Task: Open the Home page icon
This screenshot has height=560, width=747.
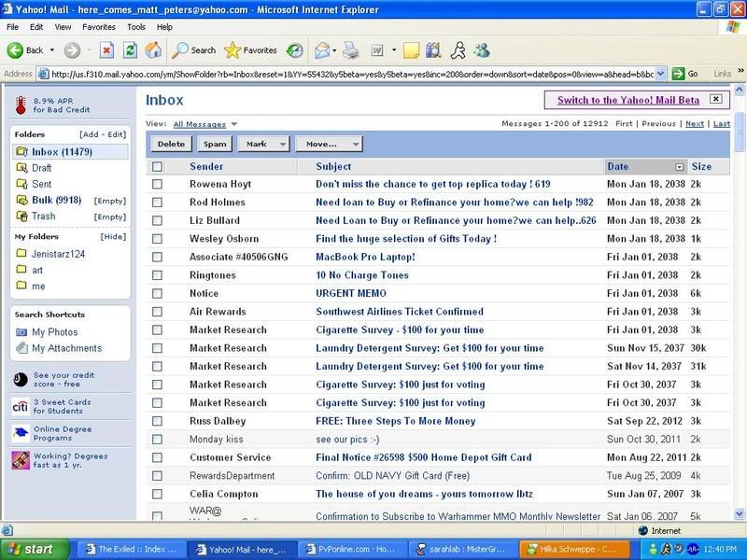Action: pos(153,50)
